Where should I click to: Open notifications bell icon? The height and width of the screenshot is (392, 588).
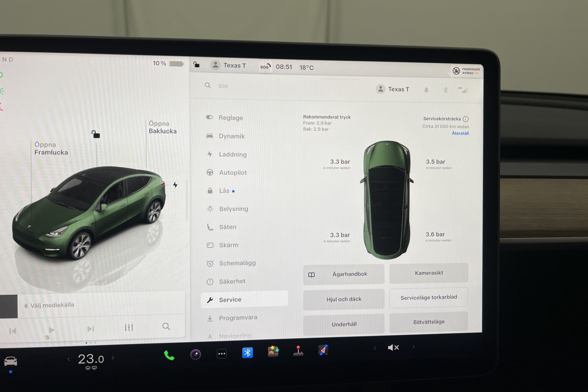426,90
